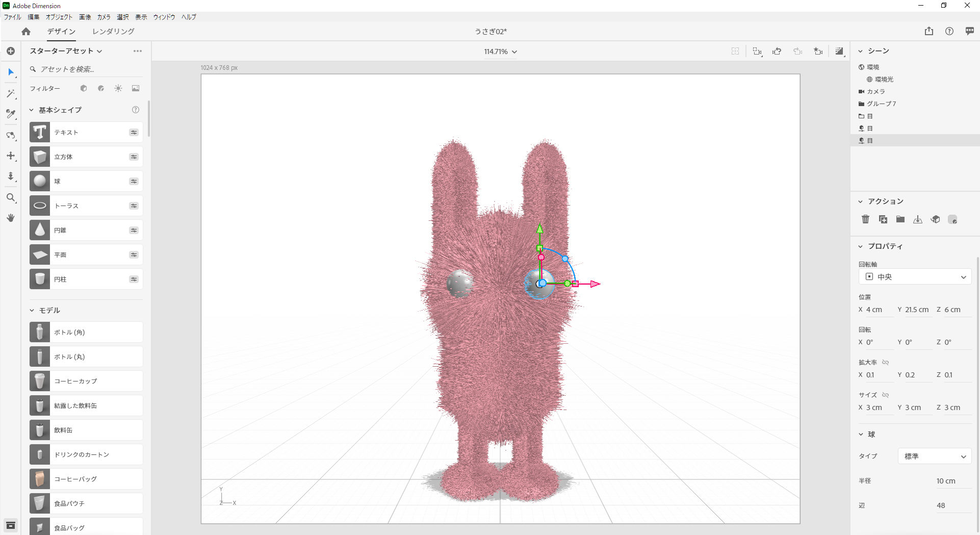This screenshot has height=535, width=980.
Task: Activate the Orbit camera tool
Action: [11, 135]
